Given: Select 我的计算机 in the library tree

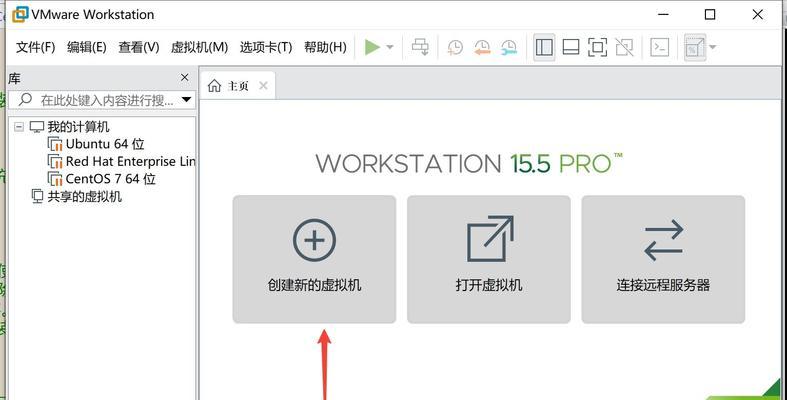Looking at the screenshot, I should tap(78, 126).
